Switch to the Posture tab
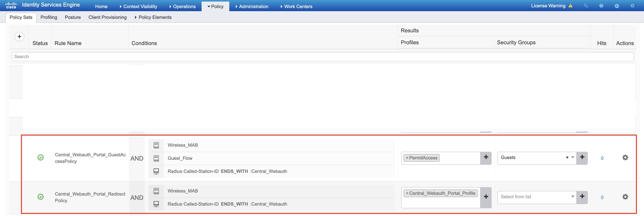Image resolution: width=644 pixels, height=216 pixels. (73, 17)
